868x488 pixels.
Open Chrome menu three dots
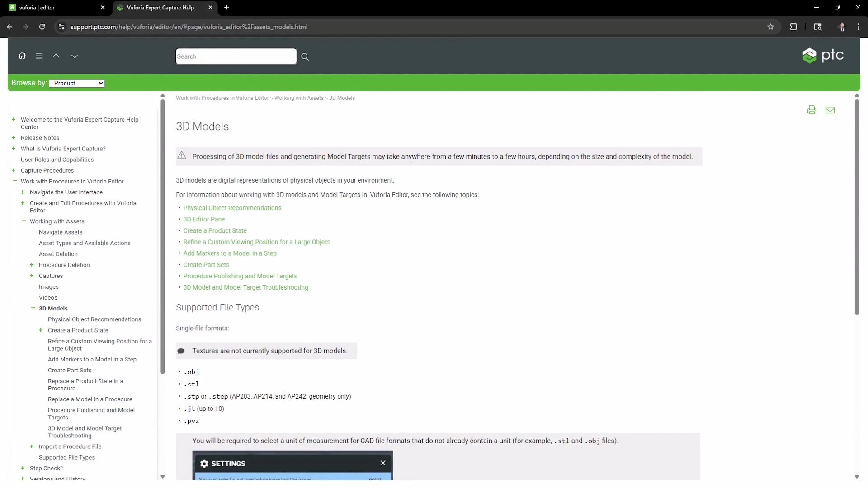click(x=859, y=27)
